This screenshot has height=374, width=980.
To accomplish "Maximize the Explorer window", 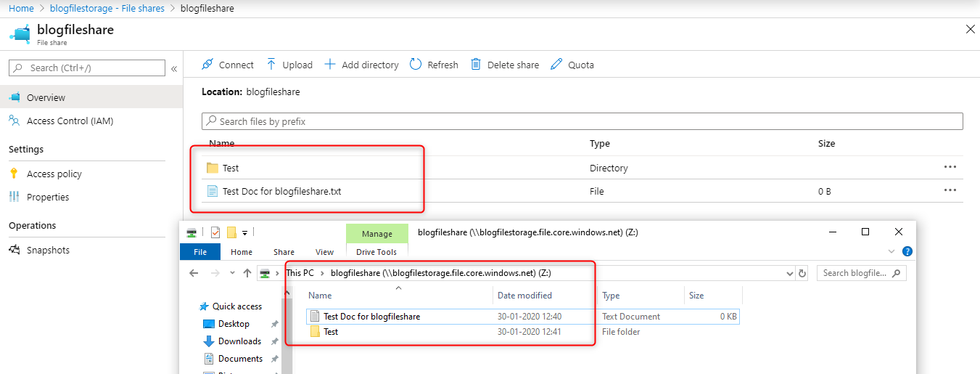I will pos(865,232).
